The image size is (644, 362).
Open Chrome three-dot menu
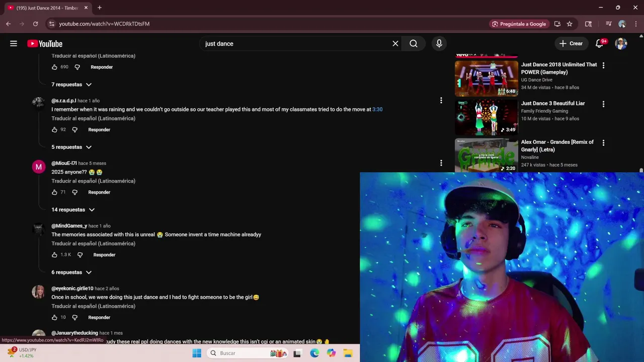pyautogui.click(x=635, y=24)
